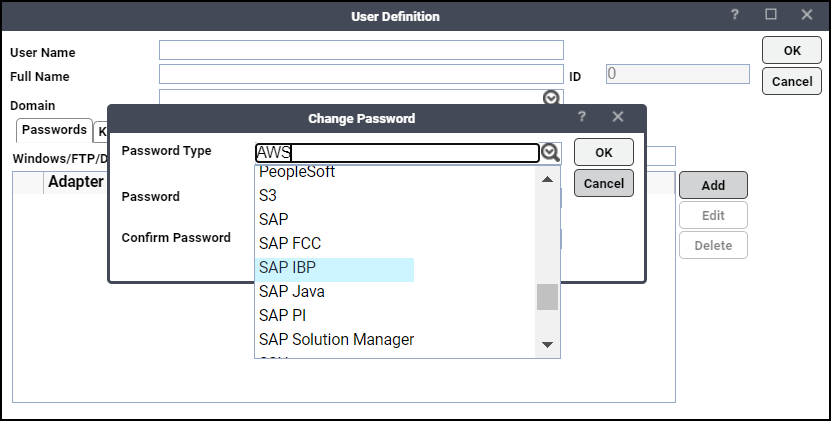This screenshot has width=831, height=421.
Task: Pick SAP PI from the list
Action: point(282,315)
